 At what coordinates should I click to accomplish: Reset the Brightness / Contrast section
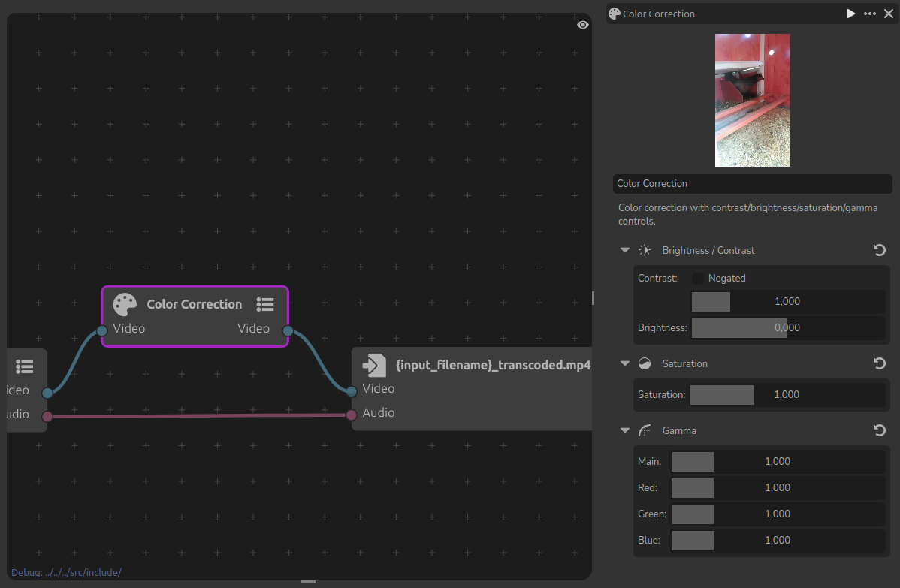(x=880, y=250)
